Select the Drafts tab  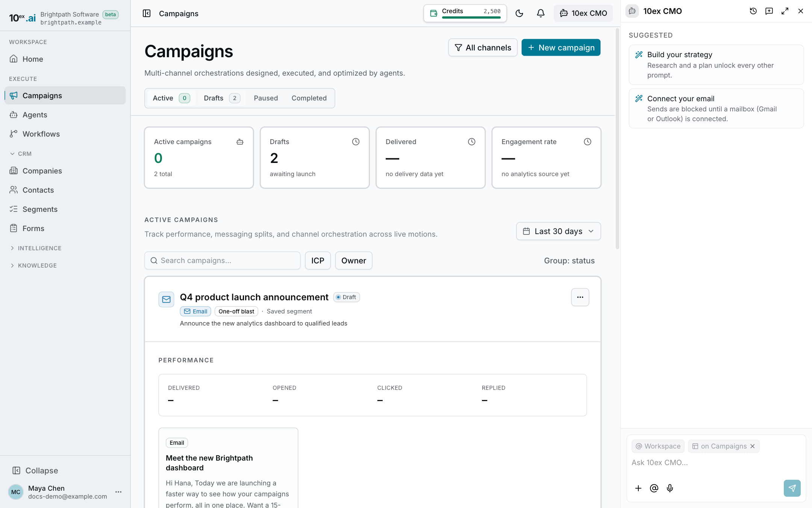click(222, 98)
